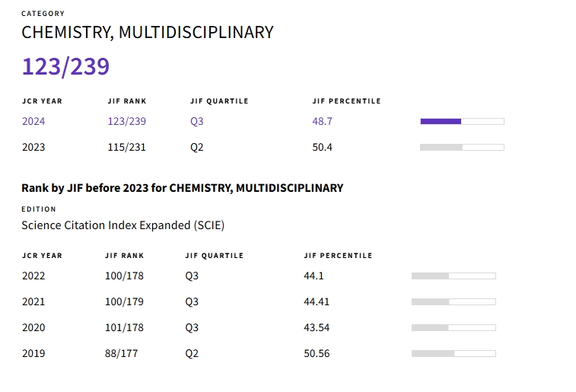Click the Q2 quartile for 2023
Viewport: 576px width, 392px height.
click(x=197, y=147)
